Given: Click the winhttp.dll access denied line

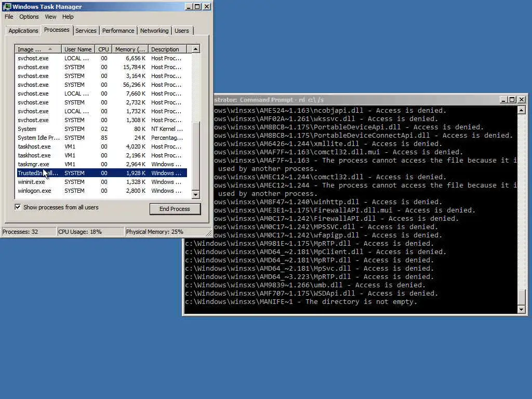Looking at the screenshot, I should (328, 202).
